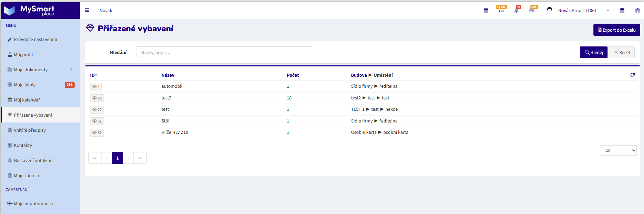Viewport: 644px width, 214px height.
Task: Focus the Název, popis search field
Action: coord(224,52)
